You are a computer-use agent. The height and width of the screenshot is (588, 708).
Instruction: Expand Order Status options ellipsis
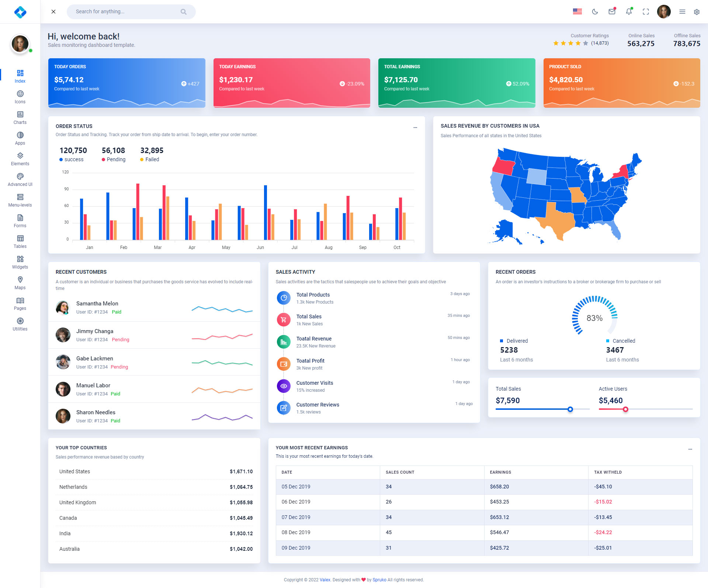[x=415, y=127]
